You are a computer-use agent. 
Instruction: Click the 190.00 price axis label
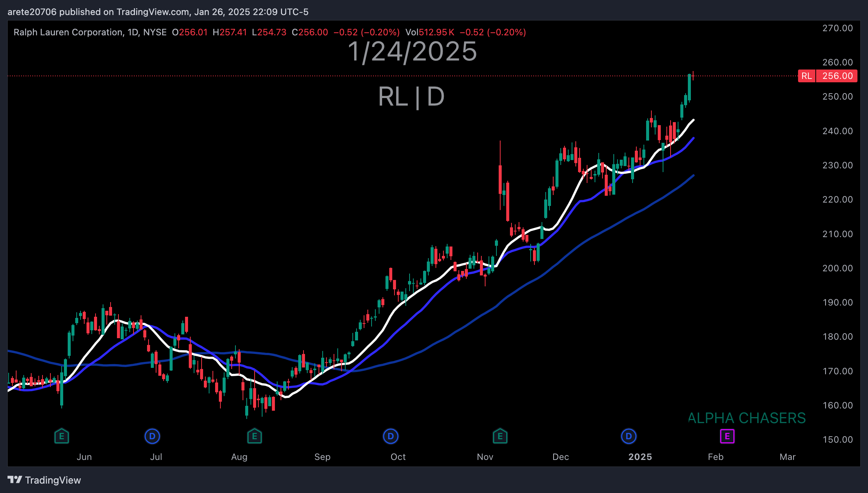[838, 302]
